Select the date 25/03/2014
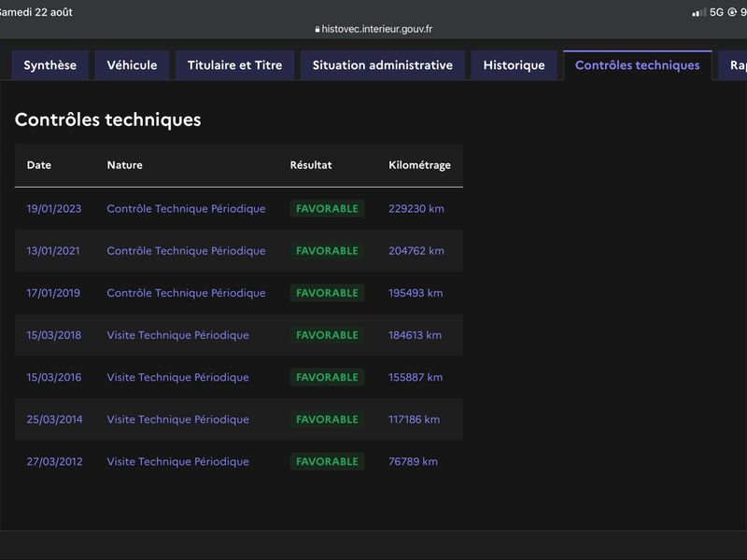The width and height of the screenshot is (747, 560). click(54, 419)
